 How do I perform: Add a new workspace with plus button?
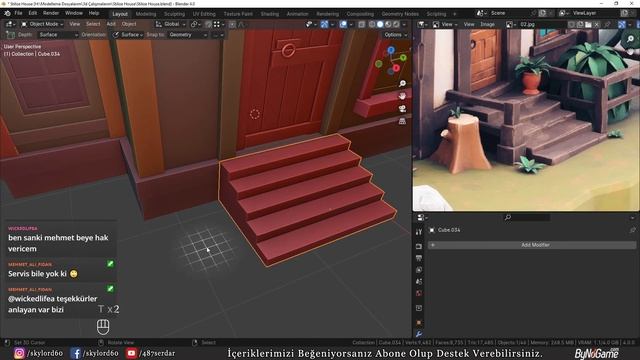(454, 14)
